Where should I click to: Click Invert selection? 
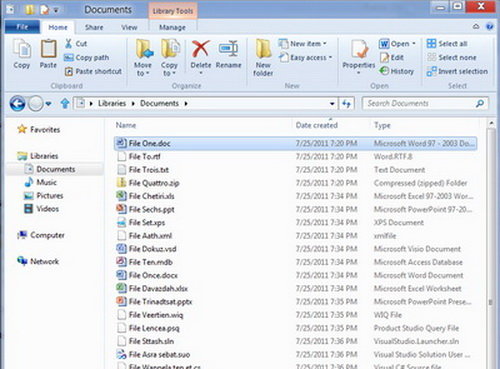457,71
